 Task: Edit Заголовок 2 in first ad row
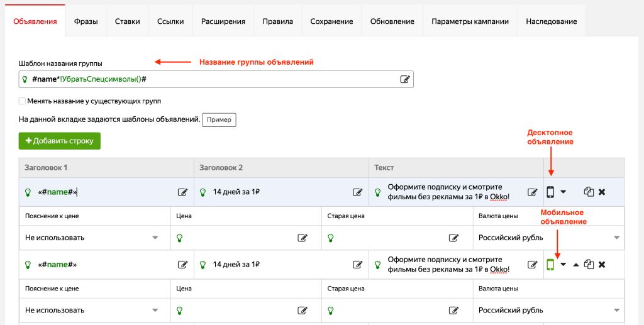357,192
